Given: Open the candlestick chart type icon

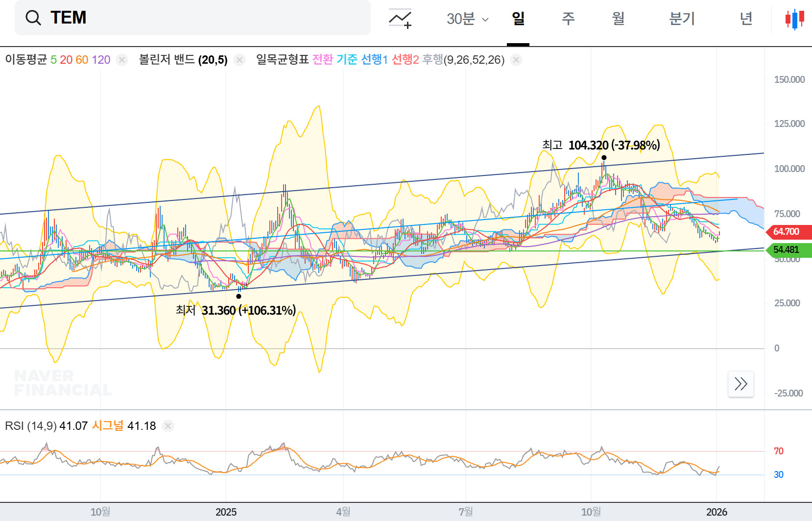Looking at the screenshot, I should (794, 19).
